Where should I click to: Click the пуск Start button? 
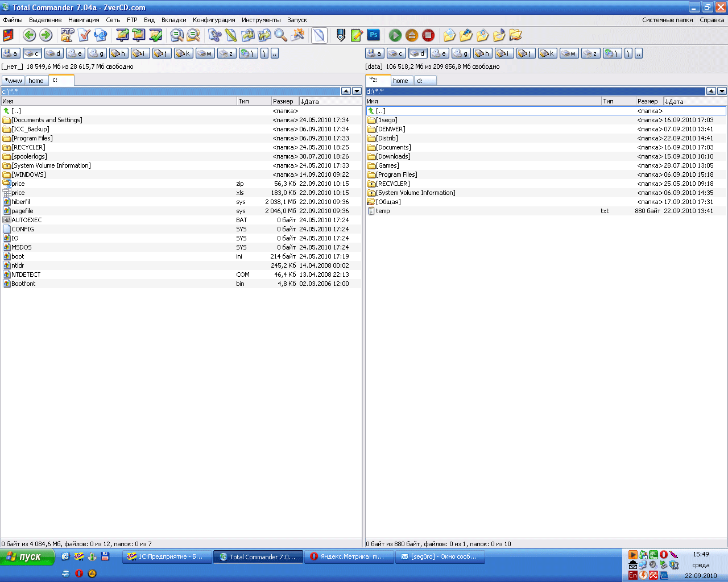tap(27, 557)
